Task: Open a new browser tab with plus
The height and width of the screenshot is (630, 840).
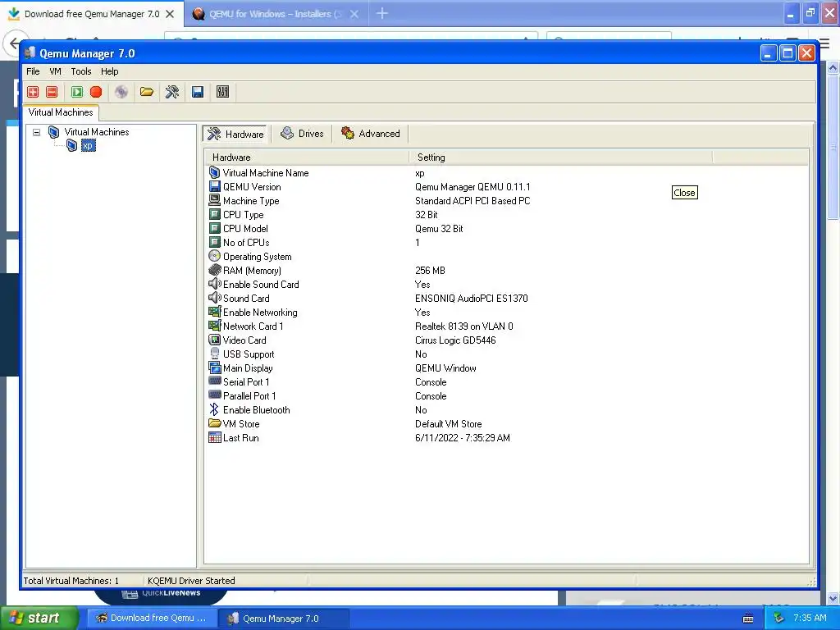Action: [382, 13]
